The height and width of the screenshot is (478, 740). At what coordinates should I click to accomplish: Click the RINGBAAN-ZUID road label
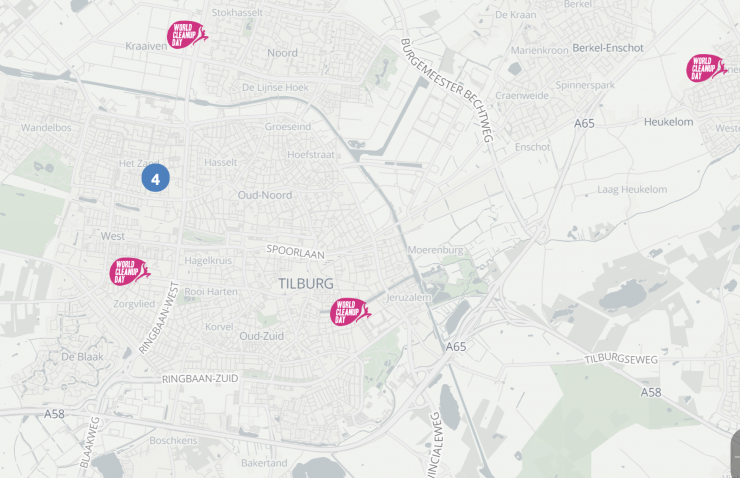200,378
